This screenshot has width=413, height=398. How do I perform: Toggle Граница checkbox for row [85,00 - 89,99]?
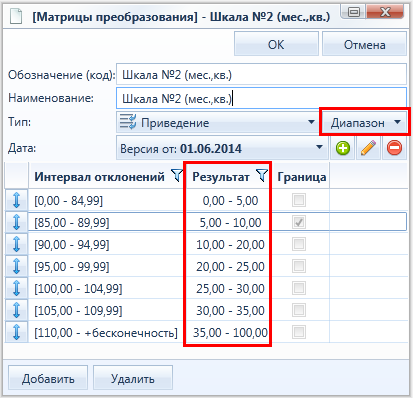[299, 222]
